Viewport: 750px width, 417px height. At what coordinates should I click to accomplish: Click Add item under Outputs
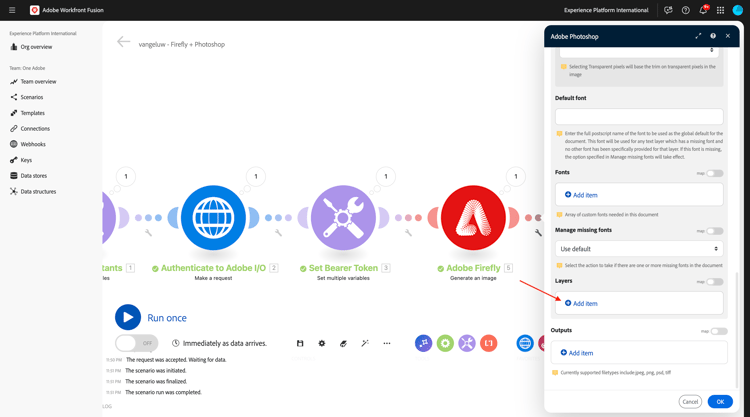[577, 353]
